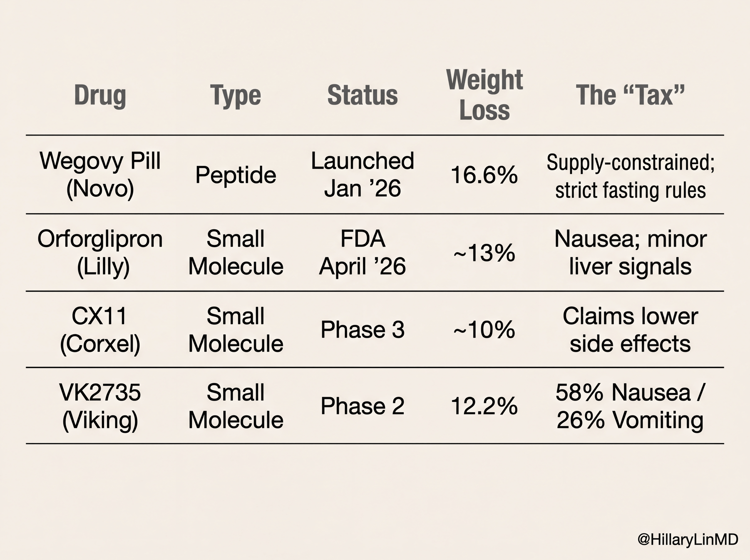750x560 pixels.
Task: Click the supply-constrained fasting rules text
Action: pyautogui.click(x=630, y=176)
